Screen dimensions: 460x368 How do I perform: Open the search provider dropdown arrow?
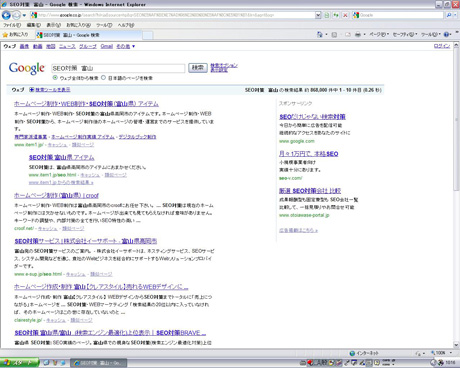455,15
